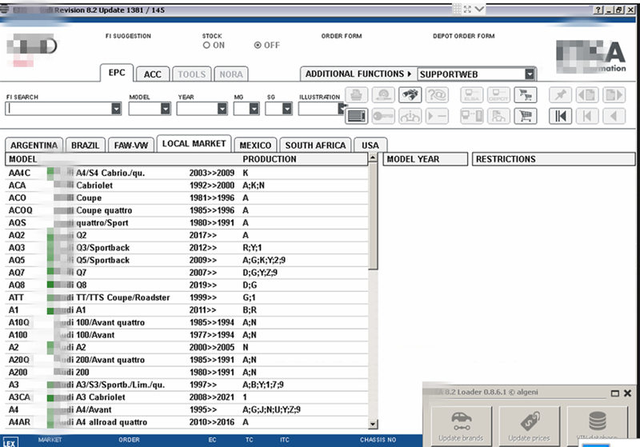Open the SUPPORTWEB dropdown
The width and height of the screenshot is (640, 447).
(x=529, y=74)
